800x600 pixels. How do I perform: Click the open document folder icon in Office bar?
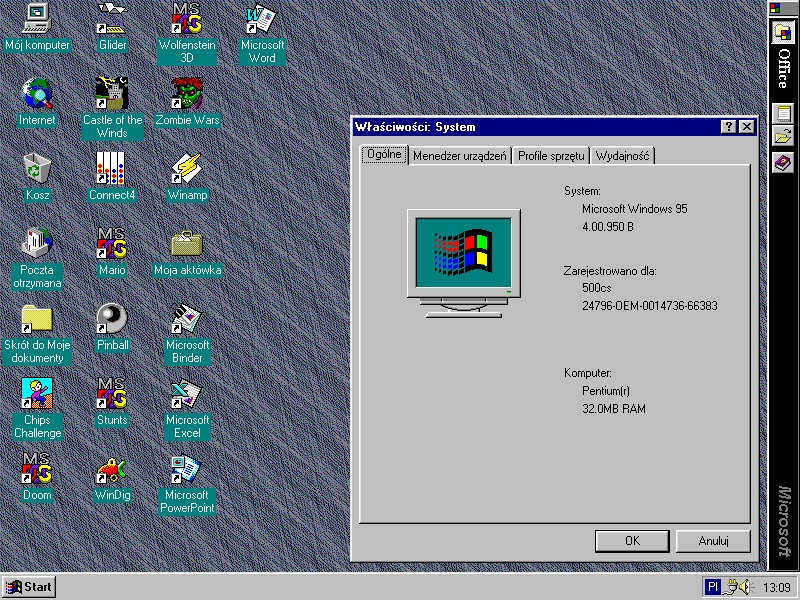click(x=782, y=137)
